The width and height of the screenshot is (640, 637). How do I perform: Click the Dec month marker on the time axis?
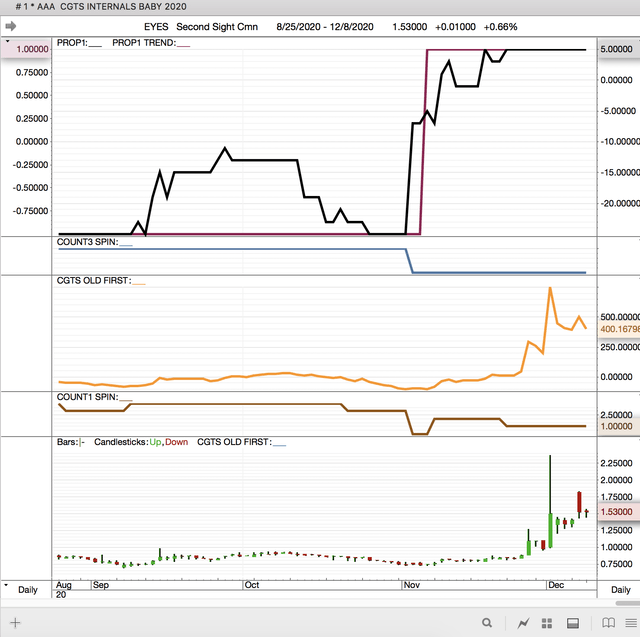[x=556, y=585]
